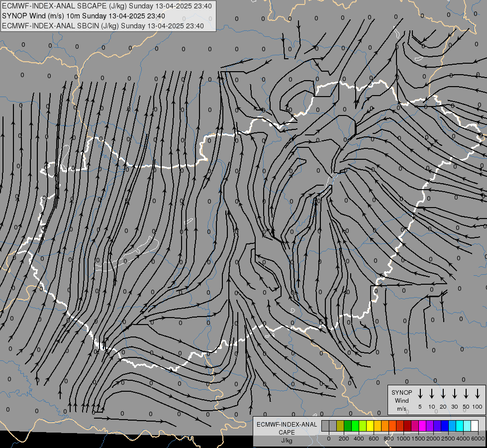487x448 pixels.
Task: Select the bright magenta CAPE swatch after 1500
Action: (x=423, y=426)
